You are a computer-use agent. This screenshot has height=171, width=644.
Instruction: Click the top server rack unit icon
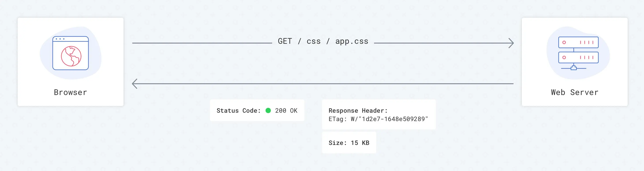point(578,42)
